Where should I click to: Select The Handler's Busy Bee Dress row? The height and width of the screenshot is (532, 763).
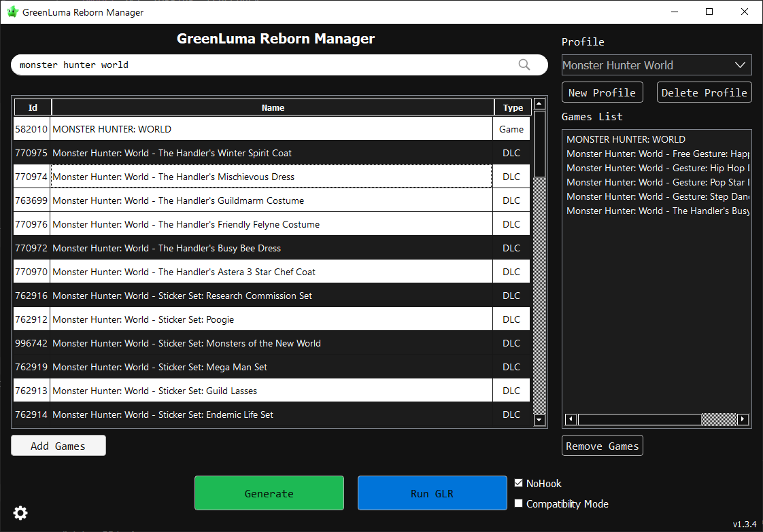coord(272,248)
